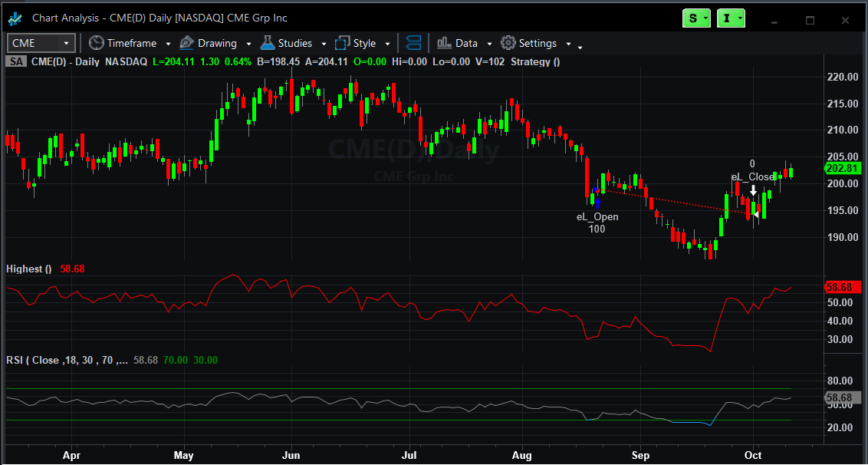Viewport: 868px width, 465px height.
Task: Click the Sep label on the date axis
Action: tap(640, 456)
